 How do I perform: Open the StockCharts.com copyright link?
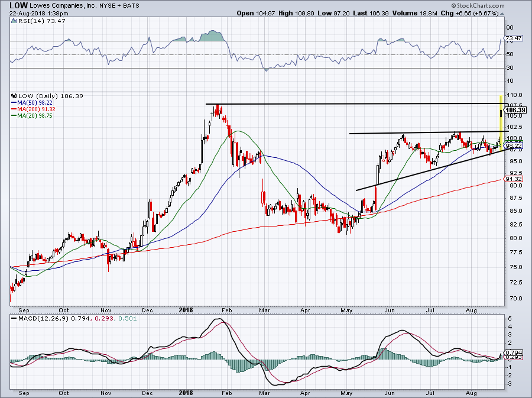click(x=478, y=5)
